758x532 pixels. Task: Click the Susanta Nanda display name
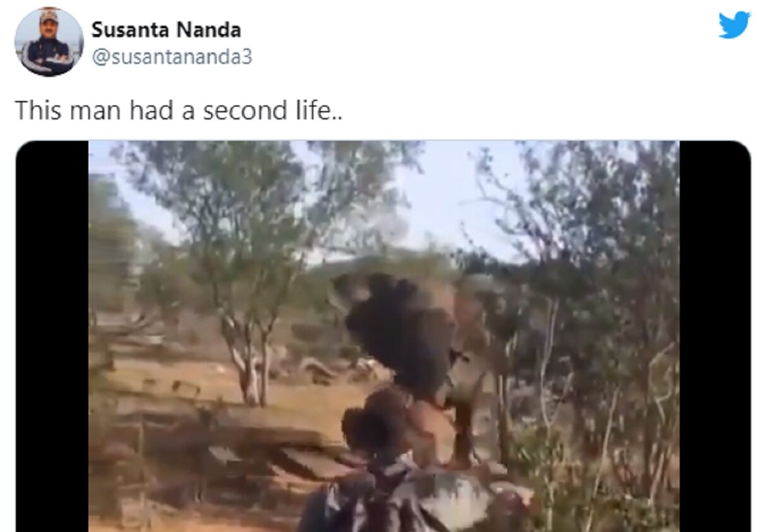[166, 29]
